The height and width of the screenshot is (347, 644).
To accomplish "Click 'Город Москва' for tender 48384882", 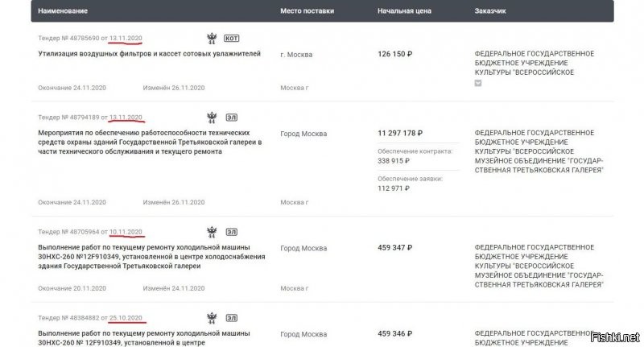I will point(303,334).
